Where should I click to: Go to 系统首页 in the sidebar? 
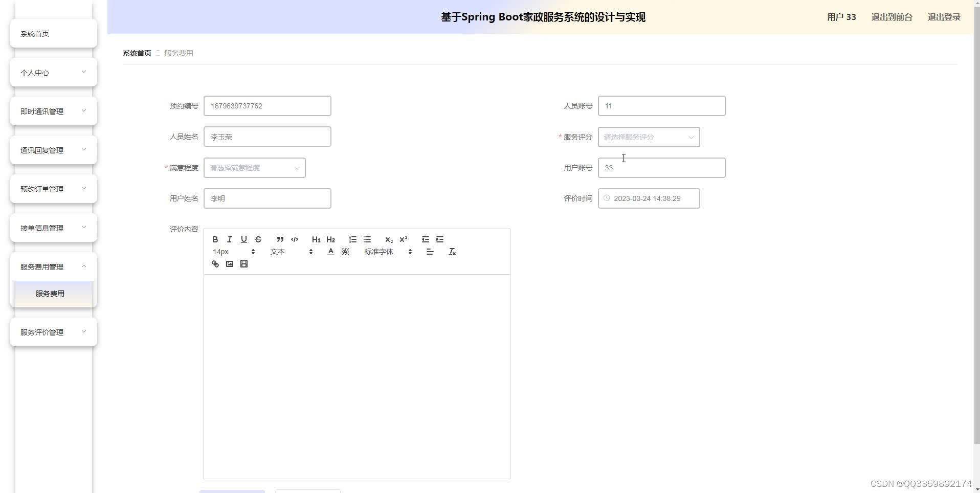[x=54, y=33]
